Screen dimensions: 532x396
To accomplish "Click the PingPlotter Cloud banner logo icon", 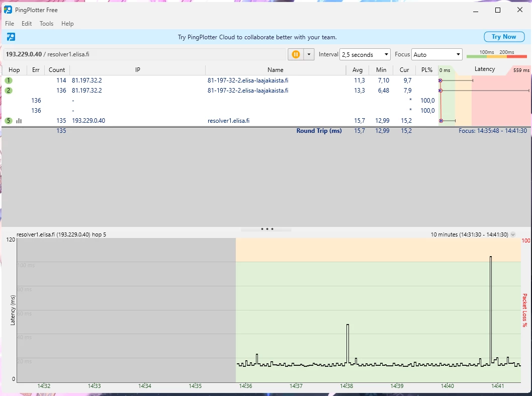I will [x=11, y=37].
